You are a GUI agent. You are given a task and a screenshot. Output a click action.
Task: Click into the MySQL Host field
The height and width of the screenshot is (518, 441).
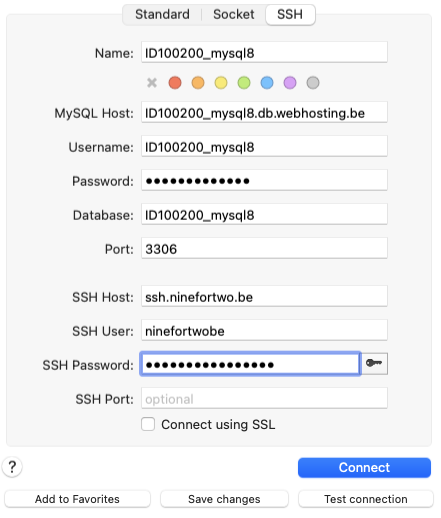264,113
